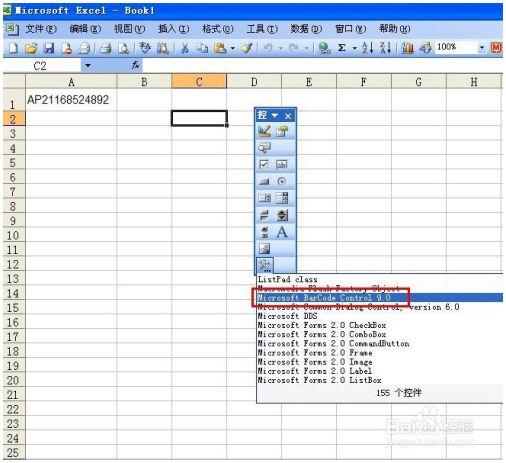This screenshot has height=463, width=506.
Task: Open the Paste options dropdown arrow
Action: point(233,49)
